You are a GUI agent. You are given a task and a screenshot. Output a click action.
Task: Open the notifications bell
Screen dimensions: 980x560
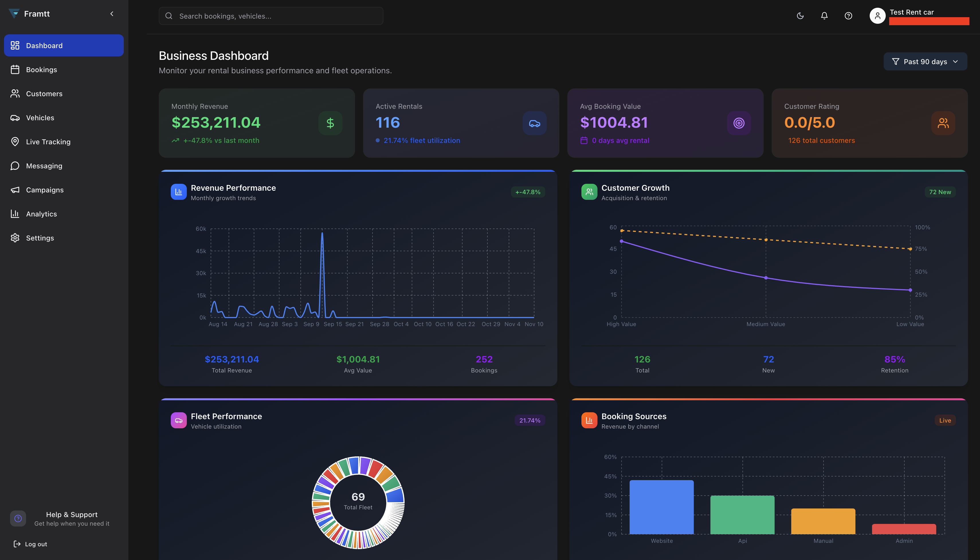[x=824, y=16]
